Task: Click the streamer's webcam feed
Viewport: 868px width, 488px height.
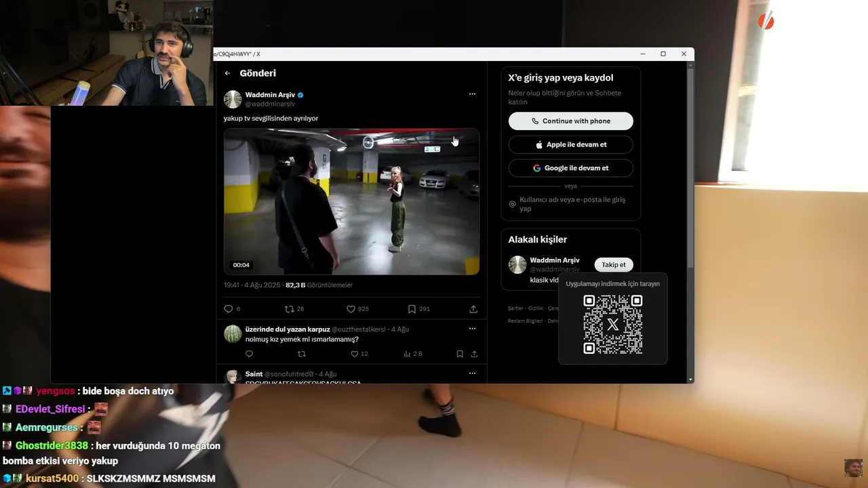Action: coord(106,53)
